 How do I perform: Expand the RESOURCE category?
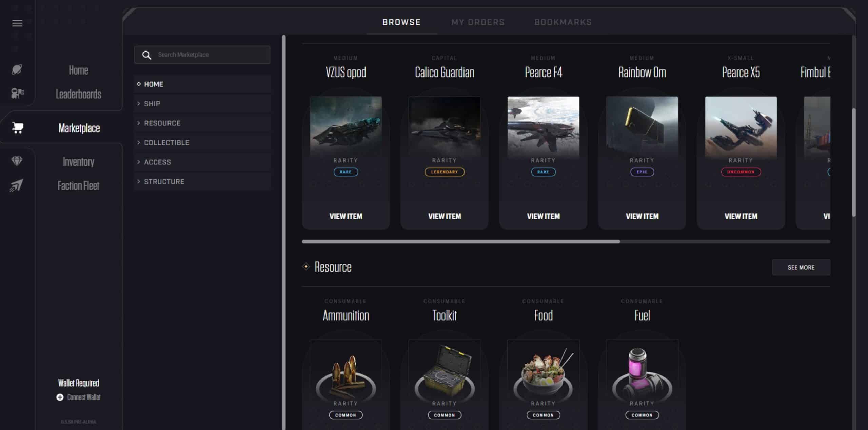point(202,123)
